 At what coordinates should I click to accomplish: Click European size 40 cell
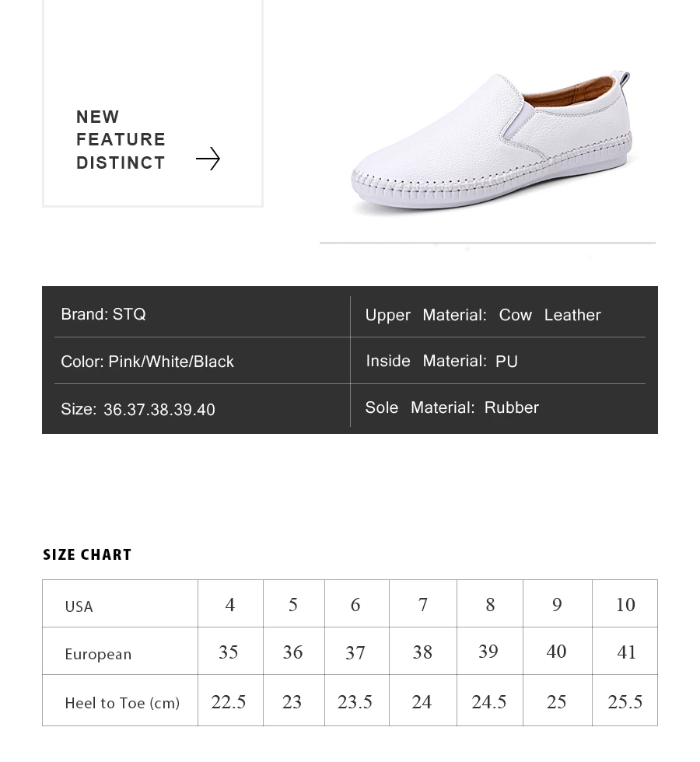556,652
